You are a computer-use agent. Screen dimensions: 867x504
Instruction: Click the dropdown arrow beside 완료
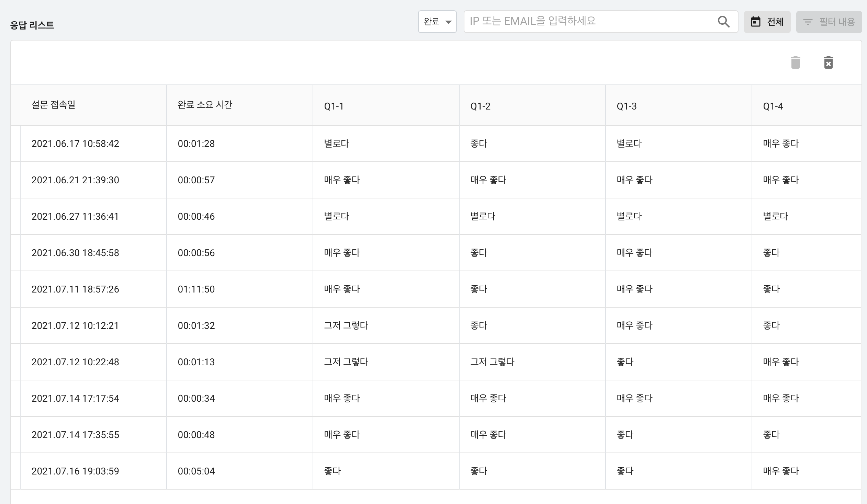[448, 22]
